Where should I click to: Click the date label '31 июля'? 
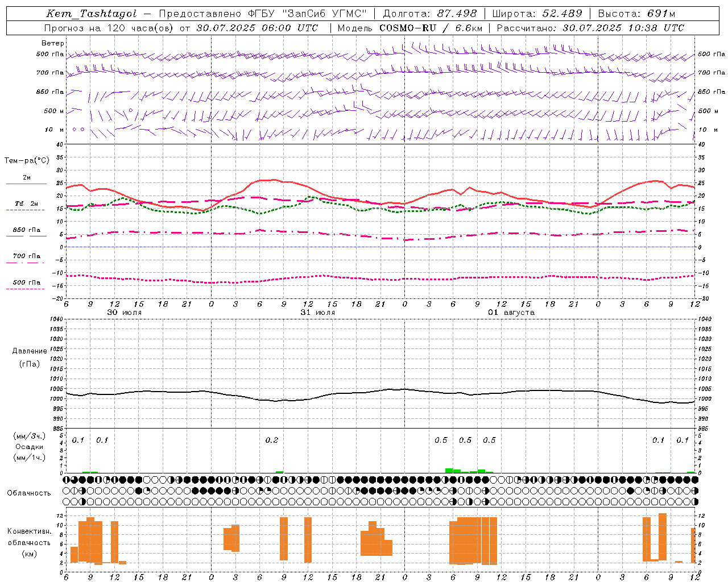(318, 313)
